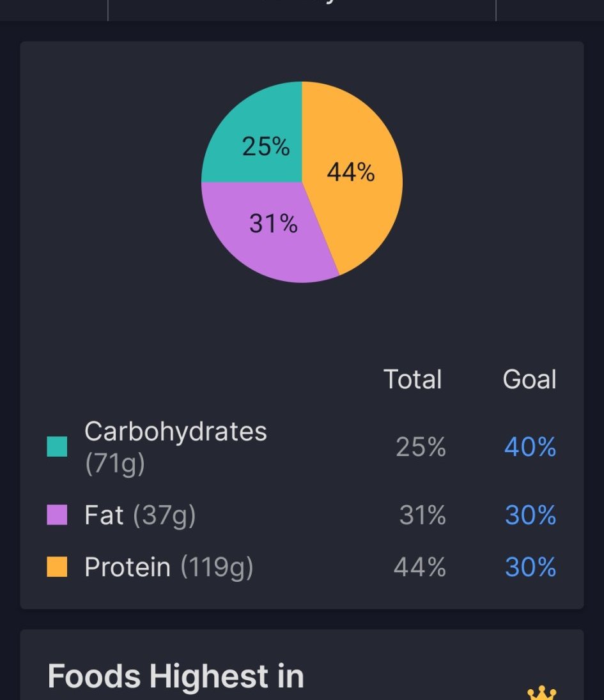Edit the Carbohydrates 40% goal
This screenshot has height=700, width=604.
530,447
